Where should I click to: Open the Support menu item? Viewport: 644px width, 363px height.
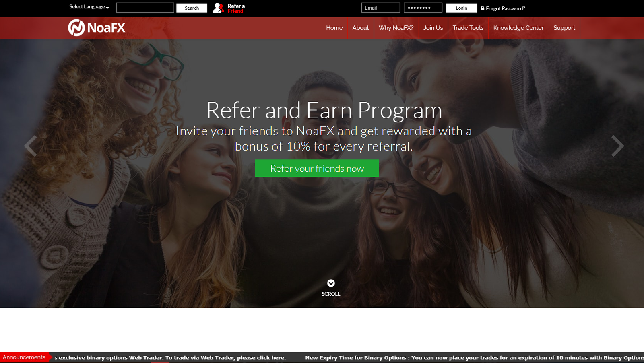point(564,28)
